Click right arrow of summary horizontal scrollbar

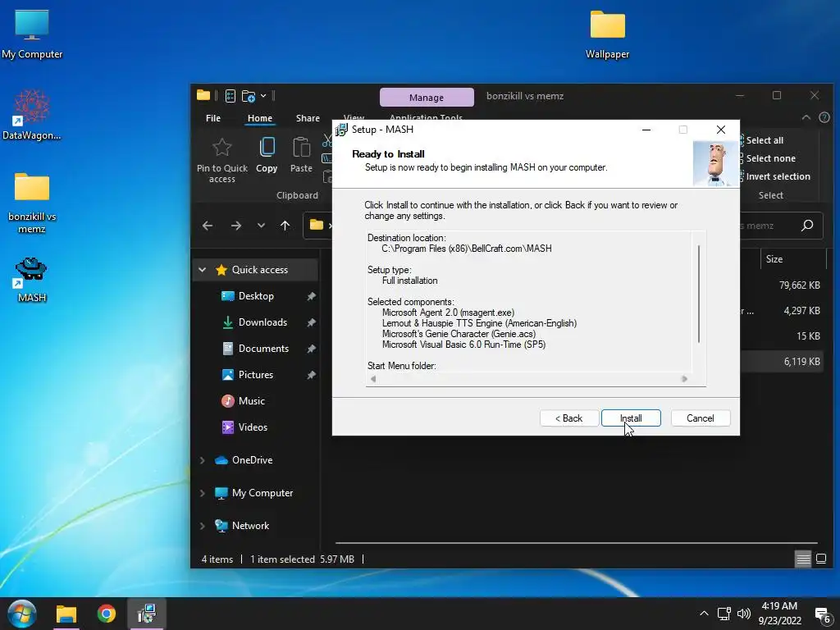tap(684, 379)
